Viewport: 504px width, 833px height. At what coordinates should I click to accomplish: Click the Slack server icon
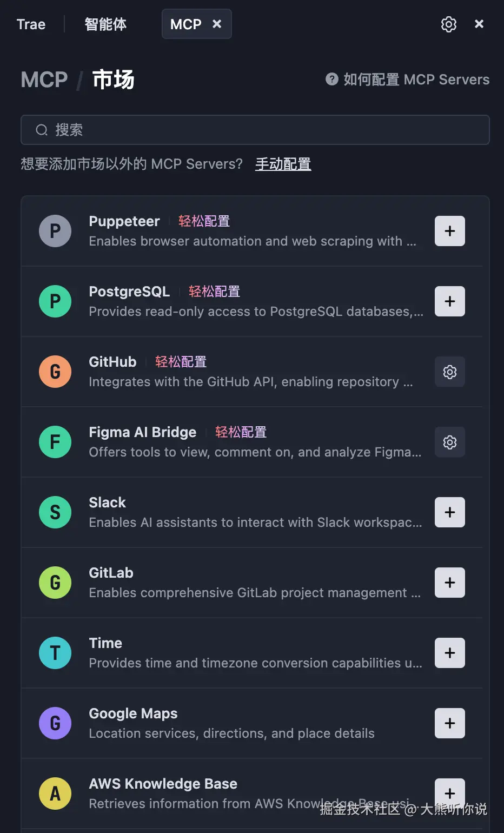click(x=55, y=512)
